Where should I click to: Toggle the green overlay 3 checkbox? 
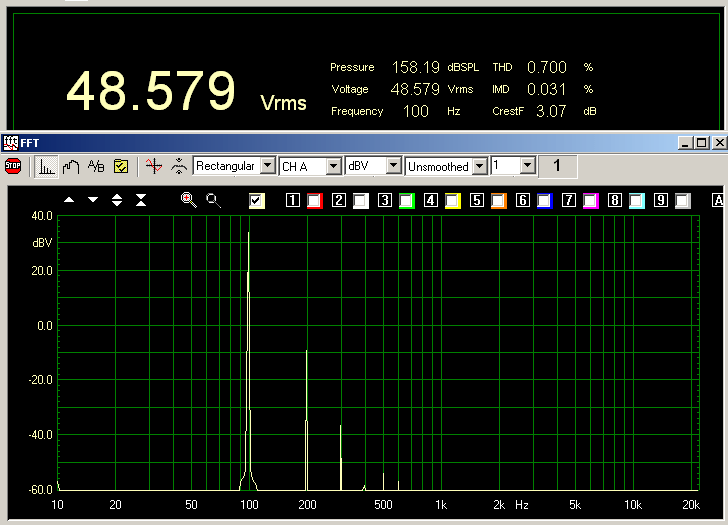[x=407, y=201]
